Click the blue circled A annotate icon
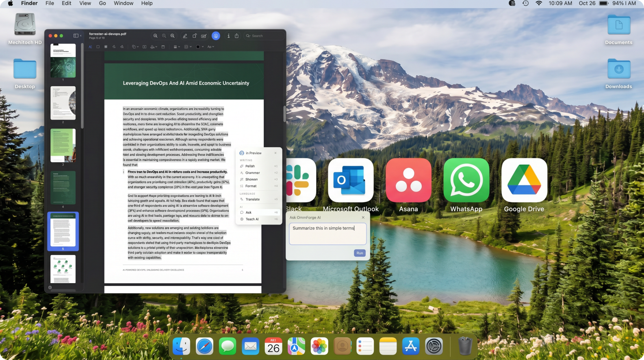 tap(216, 36)
